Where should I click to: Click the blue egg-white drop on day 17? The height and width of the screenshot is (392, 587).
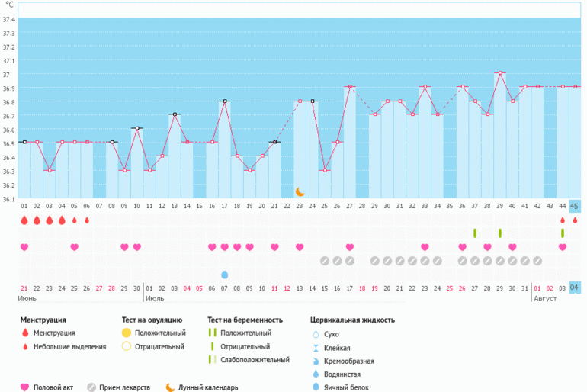[x=224, y=274]
